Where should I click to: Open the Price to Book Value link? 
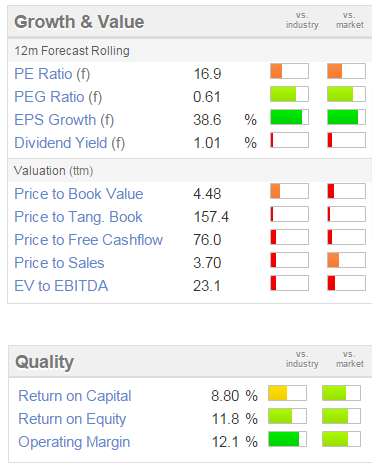coord(79,194)
